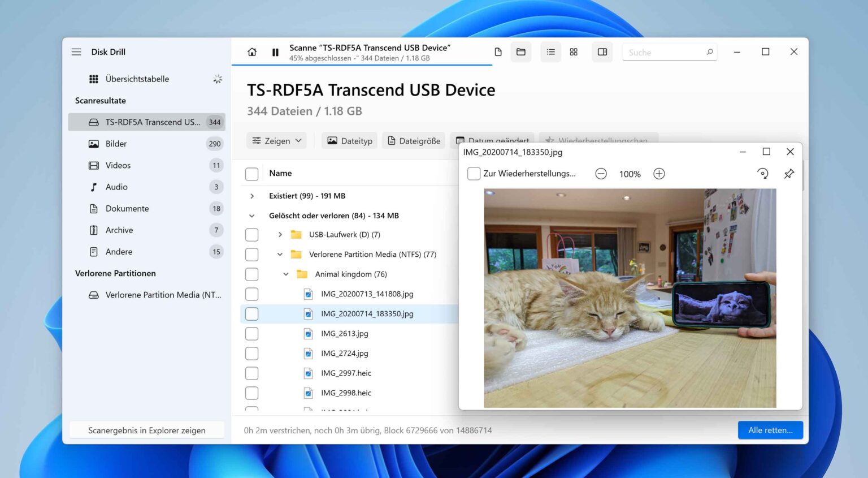
Task: Open the Dateigröße filter
Action: (414, 141)
